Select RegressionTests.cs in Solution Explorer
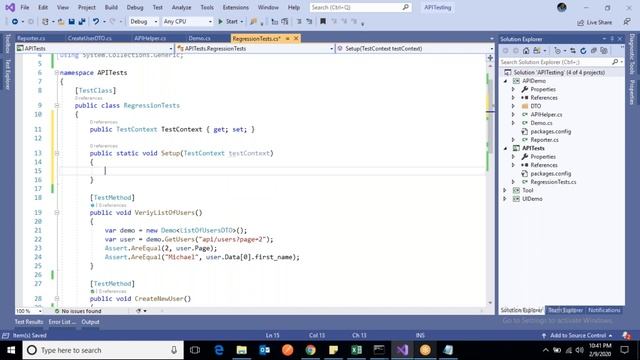This screenshot has height=360, width=640. (553, 182)
